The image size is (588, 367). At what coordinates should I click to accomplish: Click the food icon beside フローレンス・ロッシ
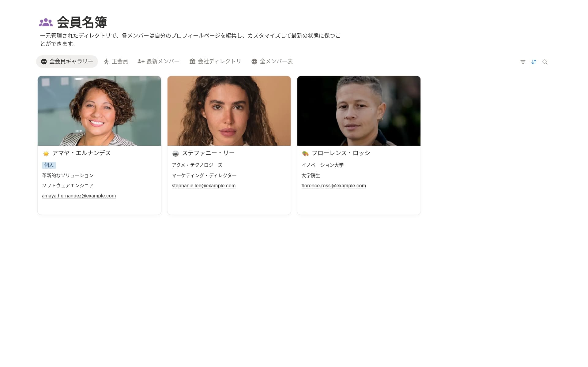point(305,153)
